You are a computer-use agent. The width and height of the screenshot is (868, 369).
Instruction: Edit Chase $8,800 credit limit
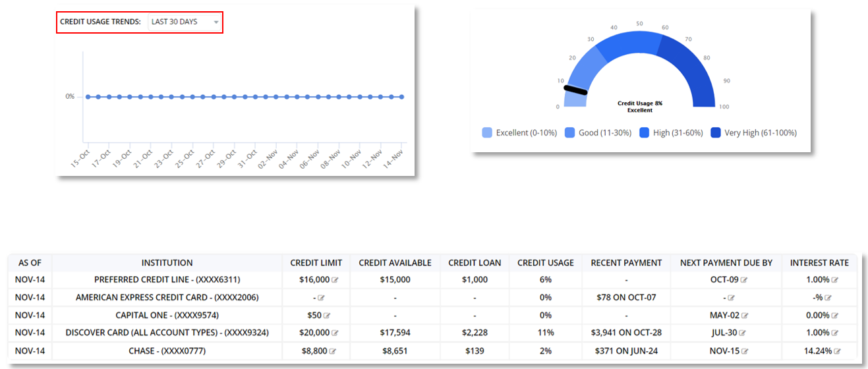(x=333, y=351)
